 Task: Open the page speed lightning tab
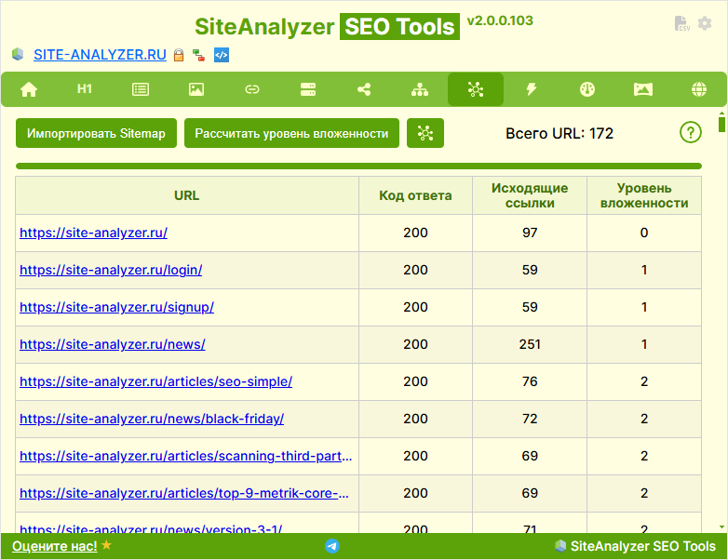pos(532,89)
